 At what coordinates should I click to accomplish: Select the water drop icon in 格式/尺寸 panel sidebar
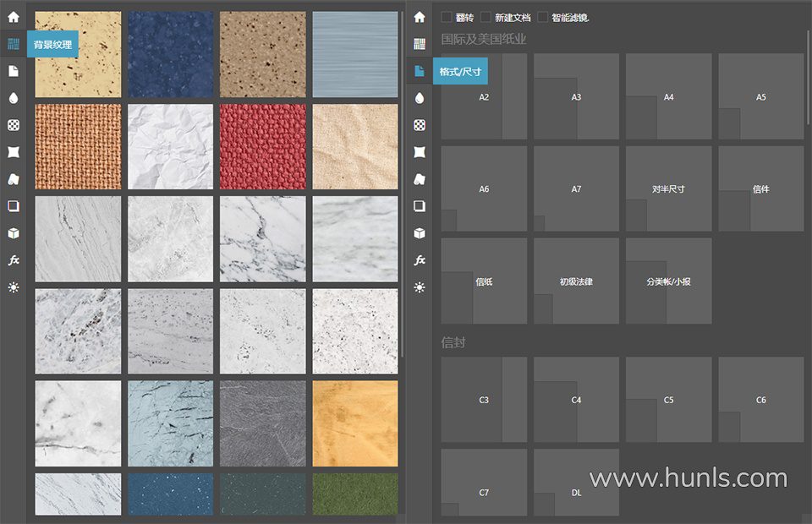(x=420, y=98)
